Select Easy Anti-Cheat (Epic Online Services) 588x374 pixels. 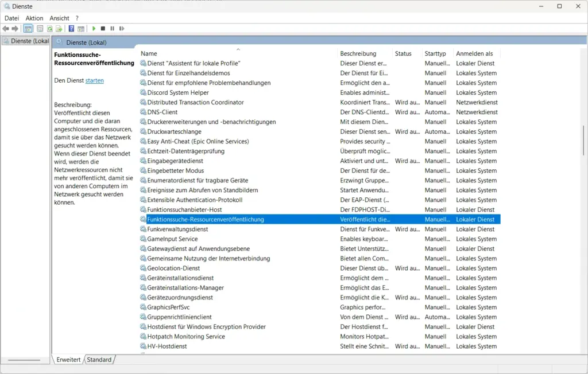pyautogui.click(x=320, y=141)
